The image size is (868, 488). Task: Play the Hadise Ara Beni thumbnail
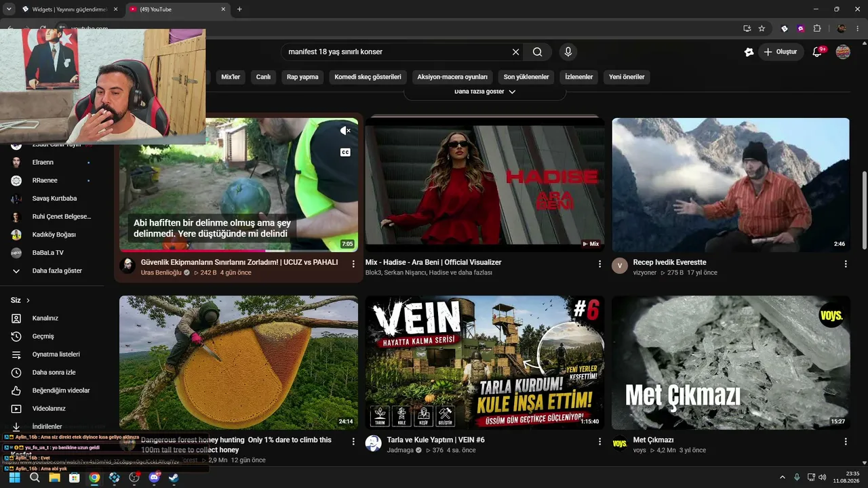coord(485,185)
